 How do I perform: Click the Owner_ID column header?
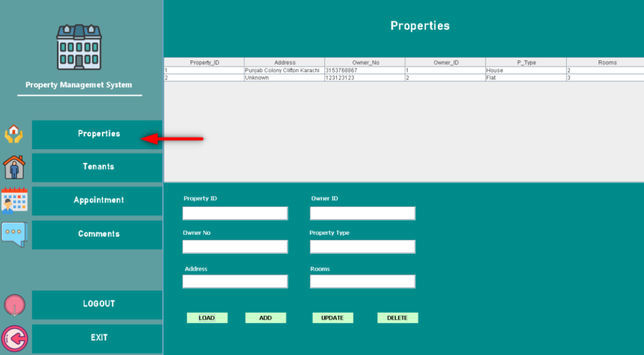point(446,62)
